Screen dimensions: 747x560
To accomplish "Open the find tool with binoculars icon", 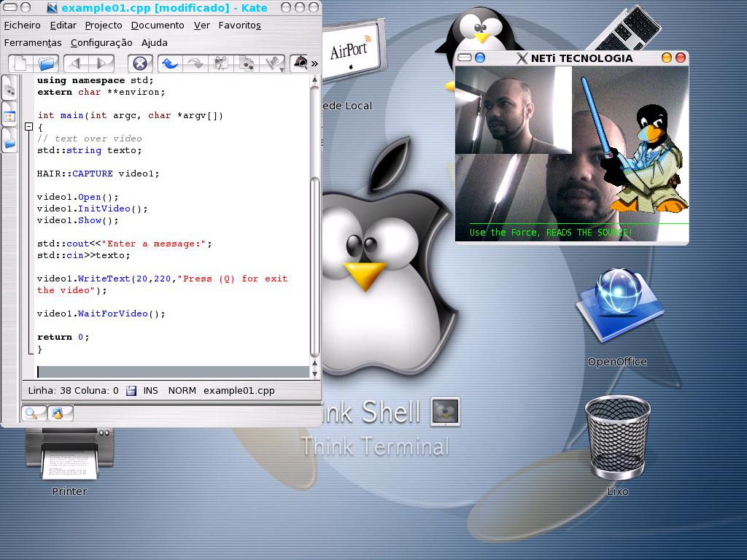I will [300, 63].
